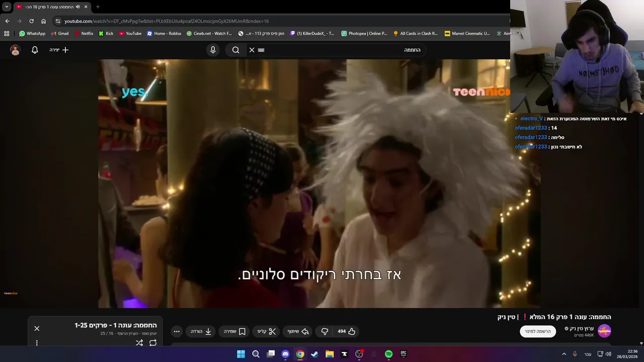Open the Photopea bookmark
Screen dimensions: 644x362
click(364, 34)
